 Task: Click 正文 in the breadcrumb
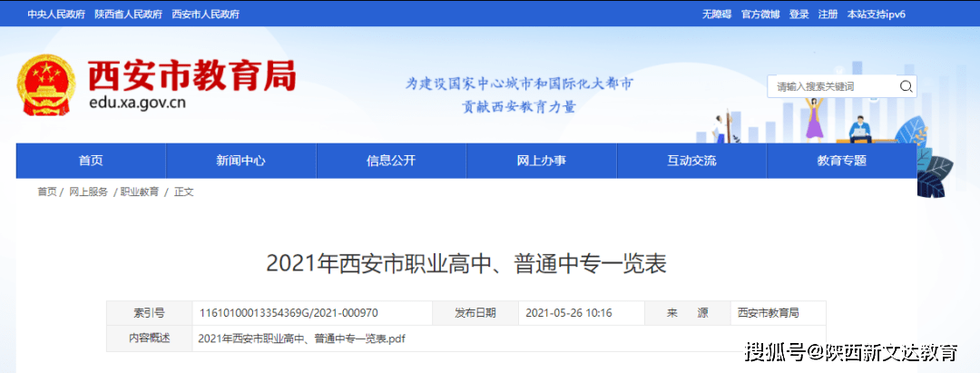point(184,192)
